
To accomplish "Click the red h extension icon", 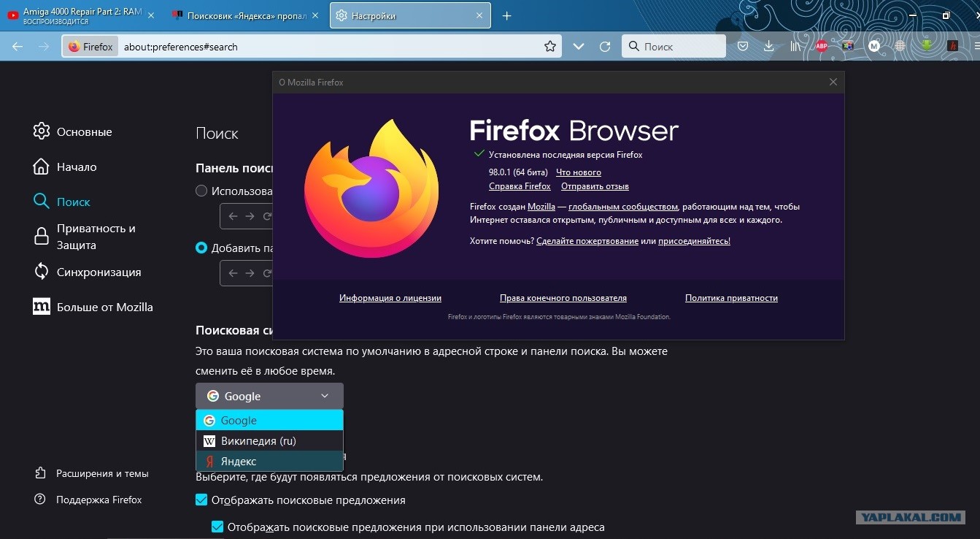I will pyautogui.click(x=953, y=46).
